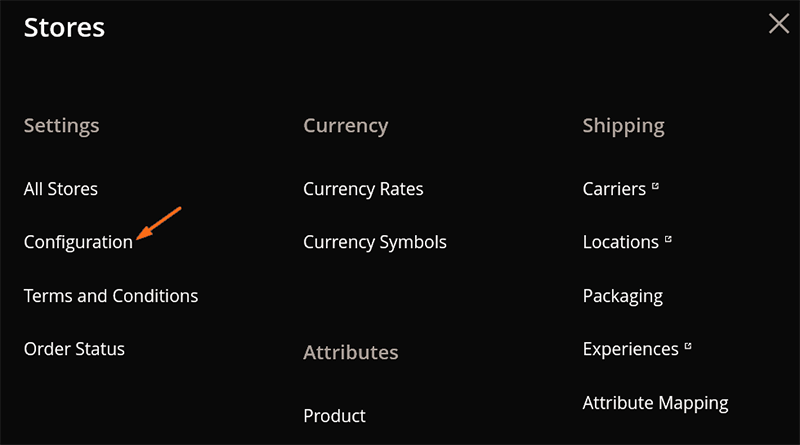This screenshot has height=445, width=800.
Task: Go to Packaging
Action: (x=622, y=296)
